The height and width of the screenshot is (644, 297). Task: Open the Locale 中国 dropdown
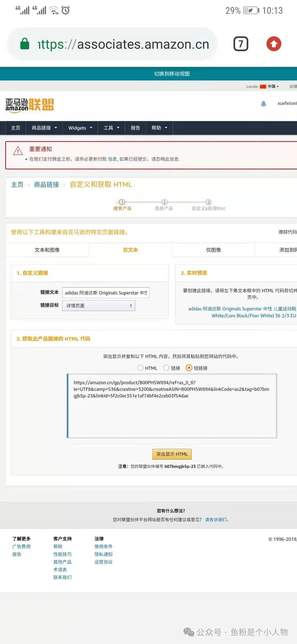pyautogui.click(x=269, y=86)
